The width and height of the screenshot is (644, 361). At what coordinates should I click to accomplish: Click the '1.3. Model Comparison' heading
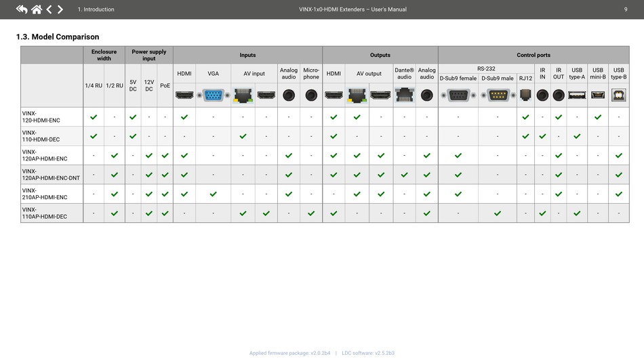(x=58, y=37)
